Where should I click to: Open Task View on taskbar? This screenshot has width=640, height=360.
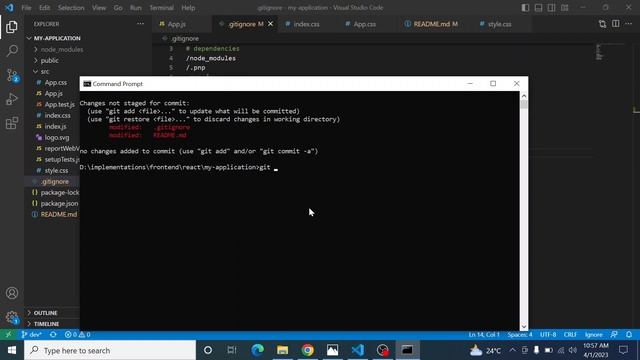click(232, 350)
